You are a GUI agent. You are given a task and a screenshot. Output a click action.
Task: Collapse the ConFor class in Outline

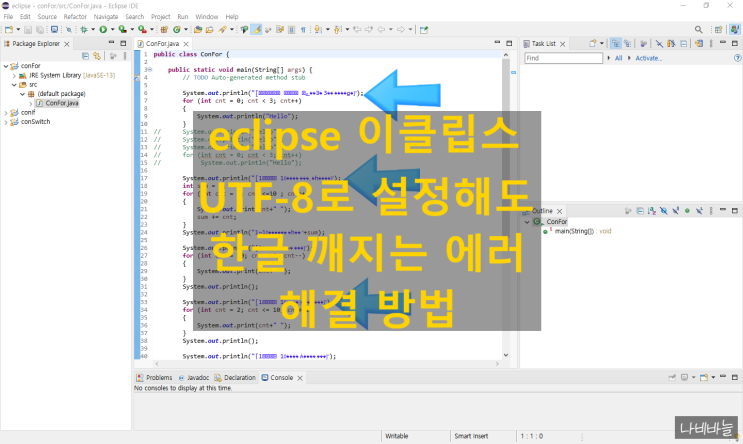click(527, 222)
